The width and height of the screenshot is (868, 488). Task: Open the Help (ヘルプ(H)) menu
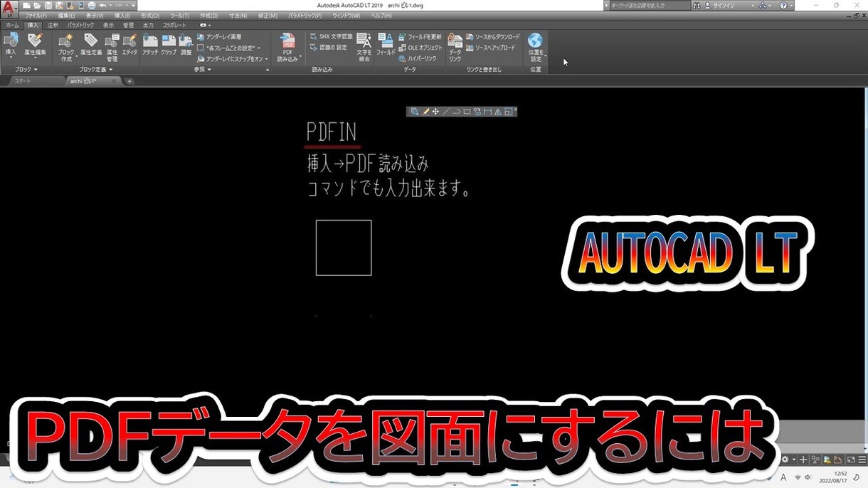coord(381,16)
